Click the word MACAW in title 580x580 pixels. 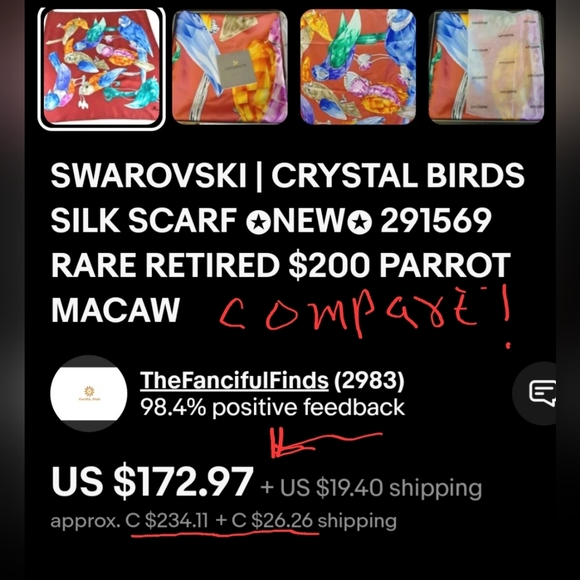[x=115, y=310]
